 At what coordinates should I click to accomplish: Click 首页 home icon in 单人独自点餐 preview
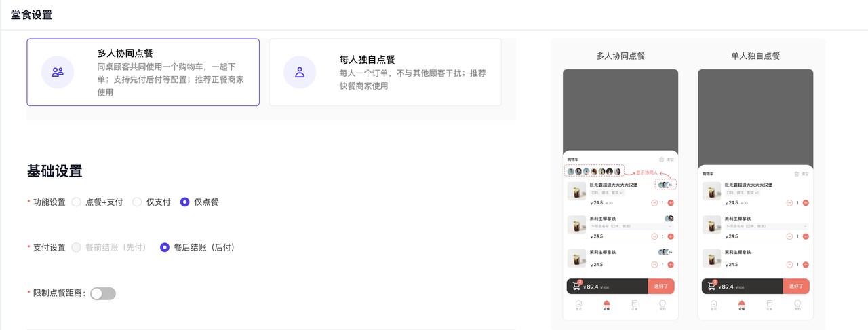713,304
